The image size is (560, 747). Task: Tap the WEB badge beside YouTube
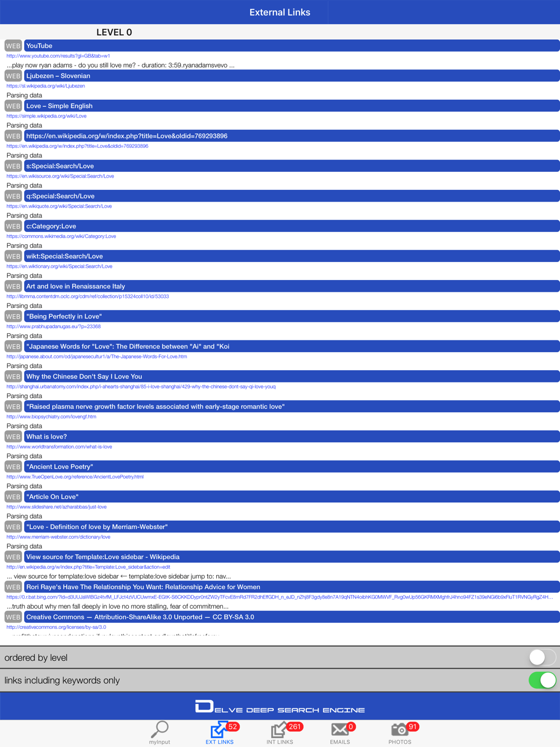pos(13,46)
